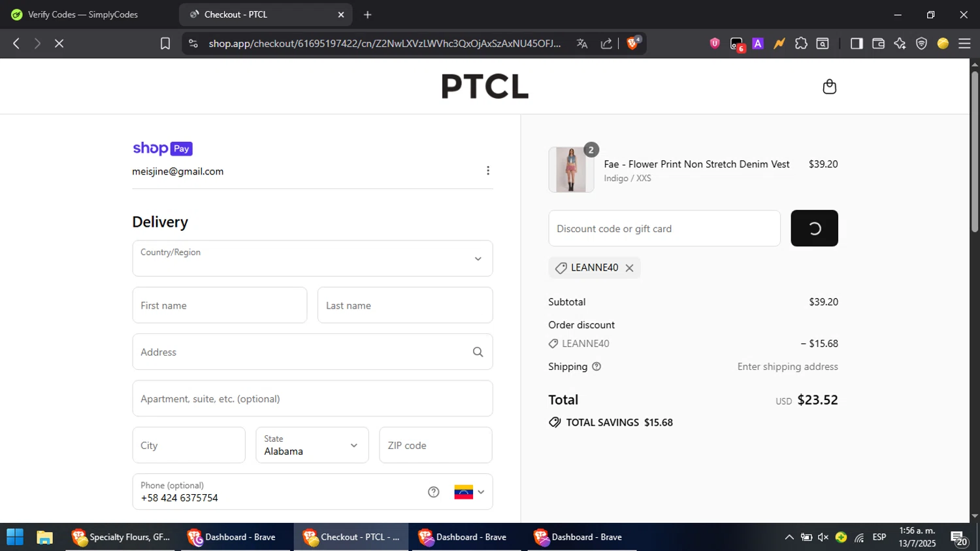Image resolution: width=980 pixels, height=551 pixels.
Task: Open the browser main hamburger menu
Action: [x=964, y=43]
